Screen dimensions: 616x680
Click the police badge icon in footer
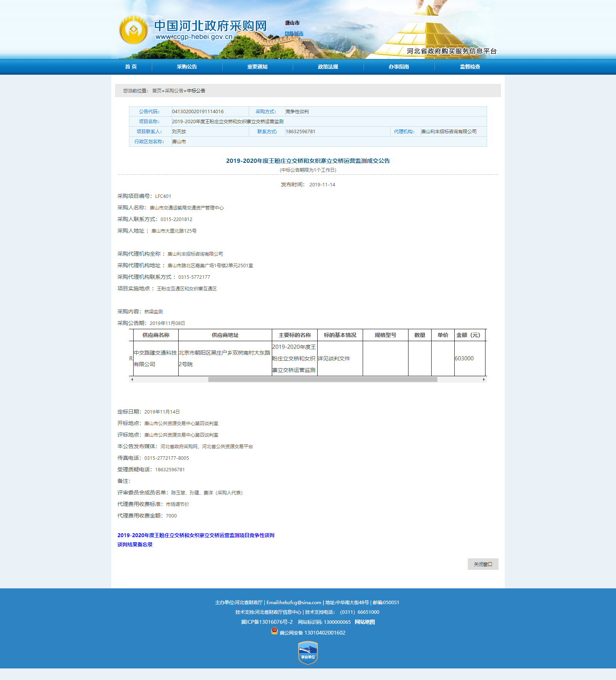(274, 631)
